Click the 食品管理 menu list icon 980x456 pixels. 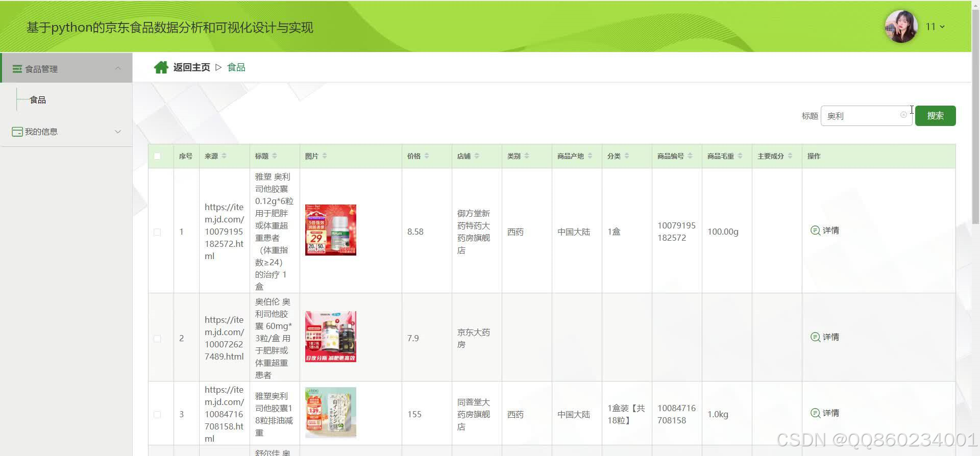click(x=17, y=69)
